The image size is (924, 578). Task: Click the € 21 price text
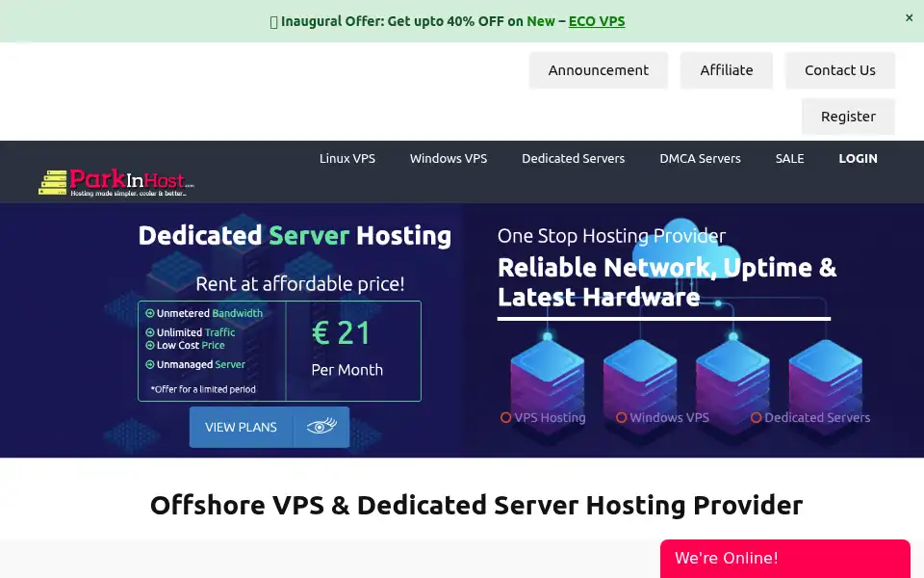pyautogui.click(x=341, y=332)
